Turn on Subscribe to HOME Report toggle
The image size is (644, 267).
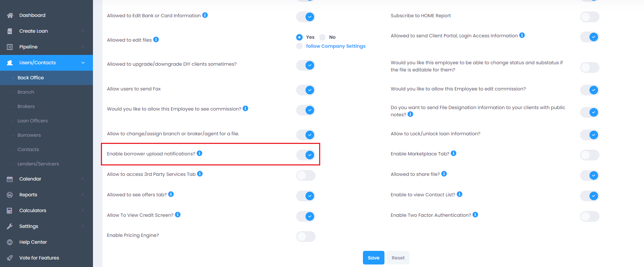[590, 17]
